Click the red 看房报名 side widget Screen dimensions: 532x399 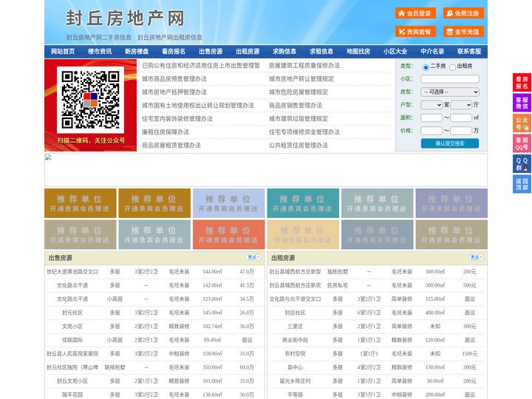coord(522,83)
